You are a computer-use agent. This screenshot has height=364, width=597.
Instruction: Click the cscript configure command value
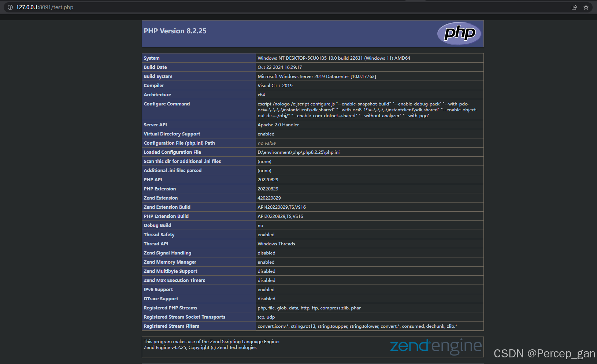point(367,110)
